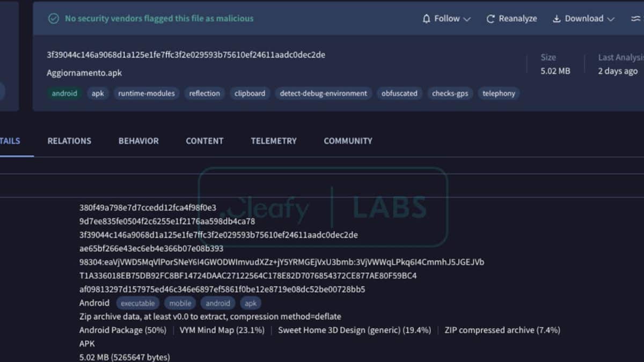The image size is (644, 362).
Task: Click the executable tag in file type row
Action: (137, 303)
